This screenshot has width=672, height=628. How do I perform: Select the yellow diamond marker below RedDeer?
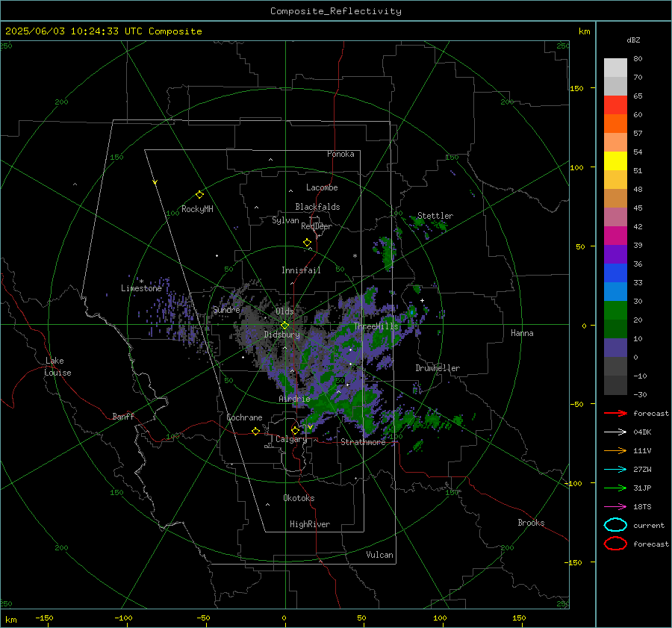click(x=307, y=243)
